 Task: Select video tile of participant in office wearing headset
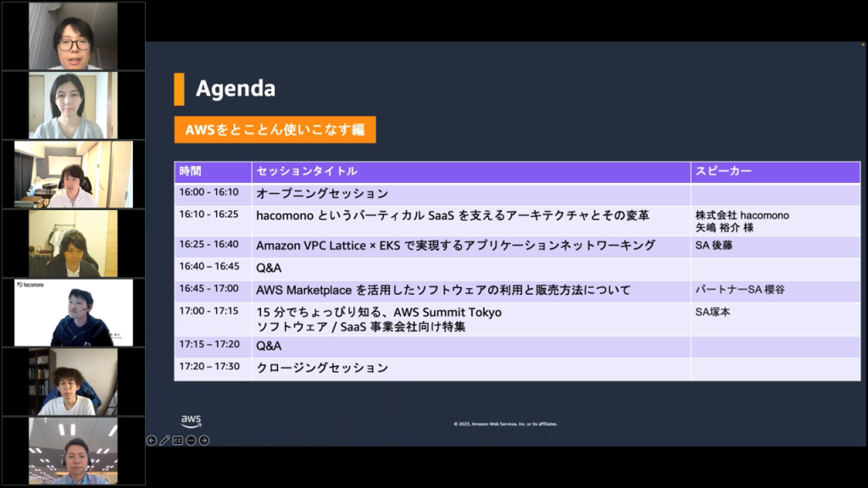[x=74, y=451]
